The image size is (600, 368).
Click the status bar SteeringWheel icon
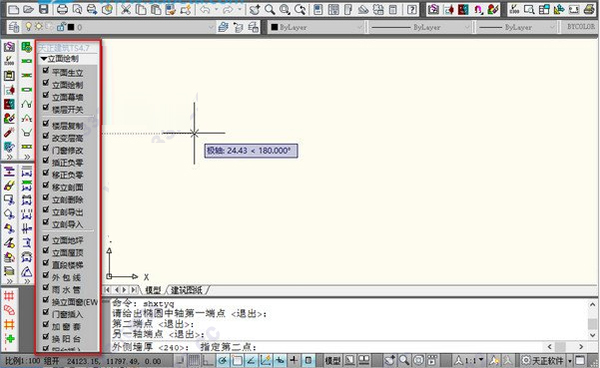click(419, 360)
